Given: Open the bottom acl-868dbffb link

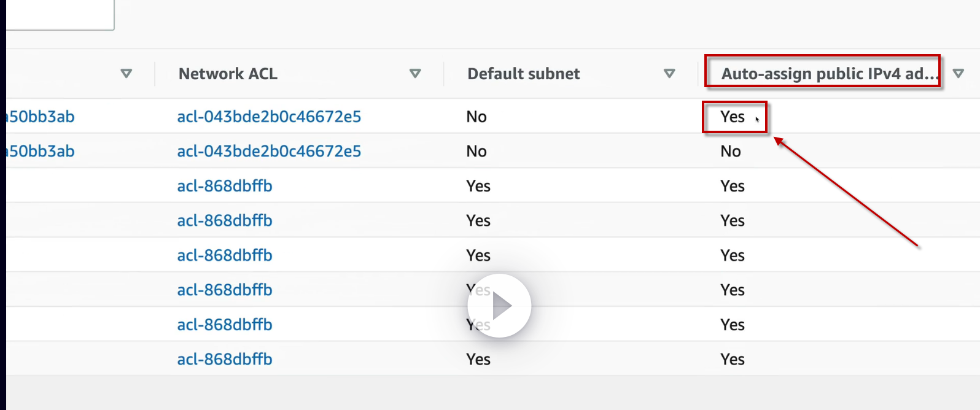Looking at the screenshot, I should (x=225, y=359).
